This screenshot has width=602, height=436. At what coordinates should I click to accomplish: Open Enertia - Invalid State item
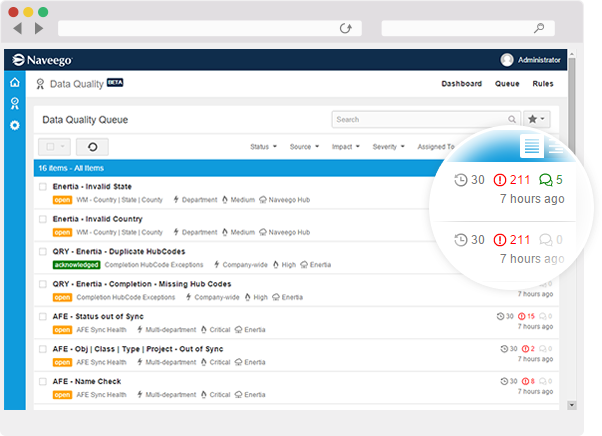[92, 187]
